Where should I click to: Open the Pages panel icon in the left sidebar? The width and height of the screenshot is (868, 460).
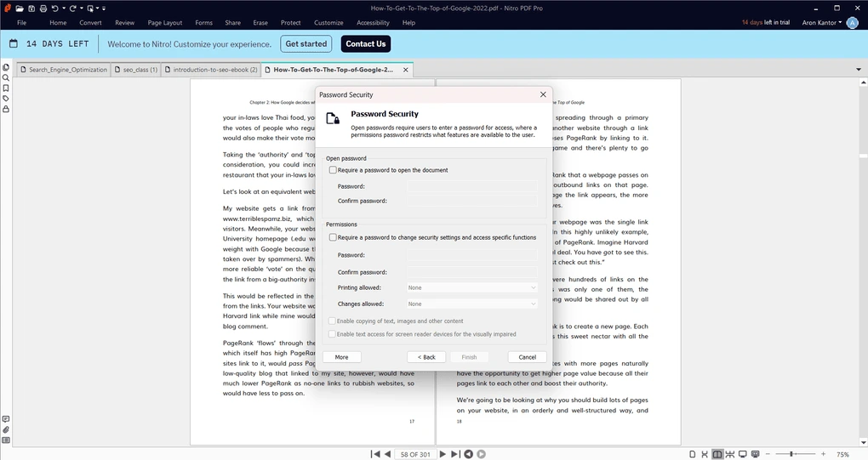click(6, 67)
